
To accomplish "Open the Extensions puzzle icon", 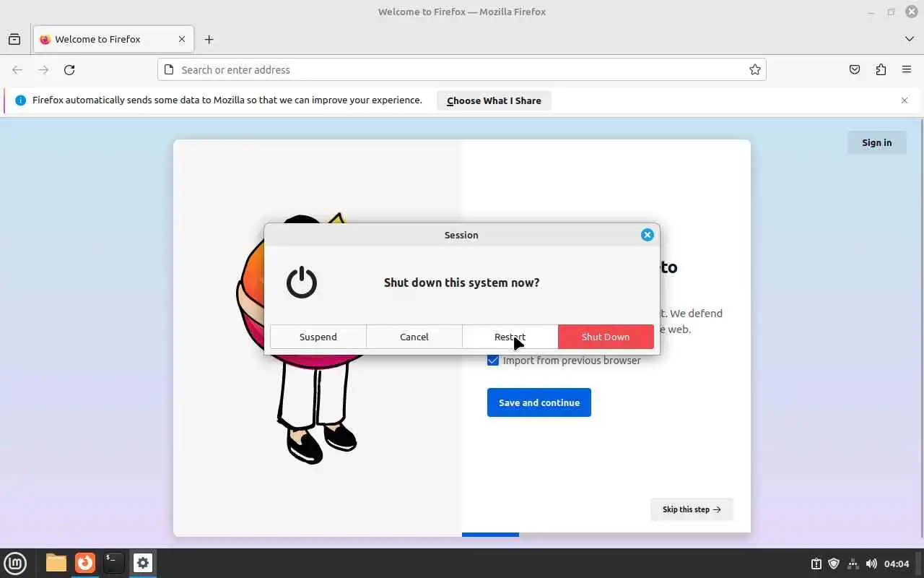I will coord(881,69).
